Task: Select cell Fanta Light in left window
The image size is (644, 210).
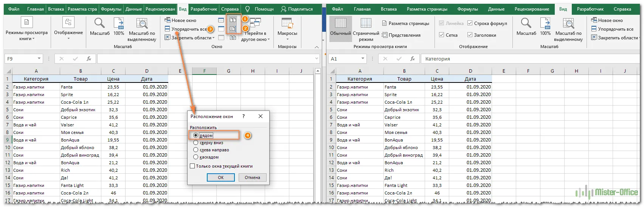Action: tap(81, 185)
